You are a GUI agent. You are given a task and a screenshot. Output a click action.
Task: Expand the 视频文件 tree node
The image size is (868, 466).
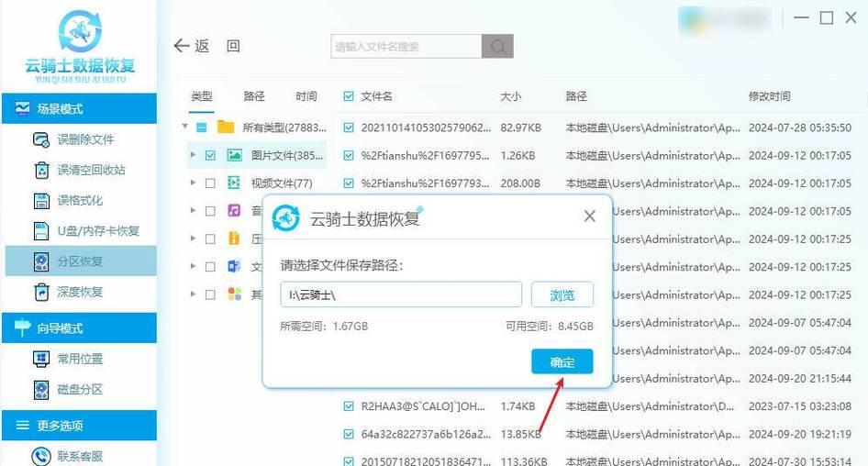click(193, 183)
